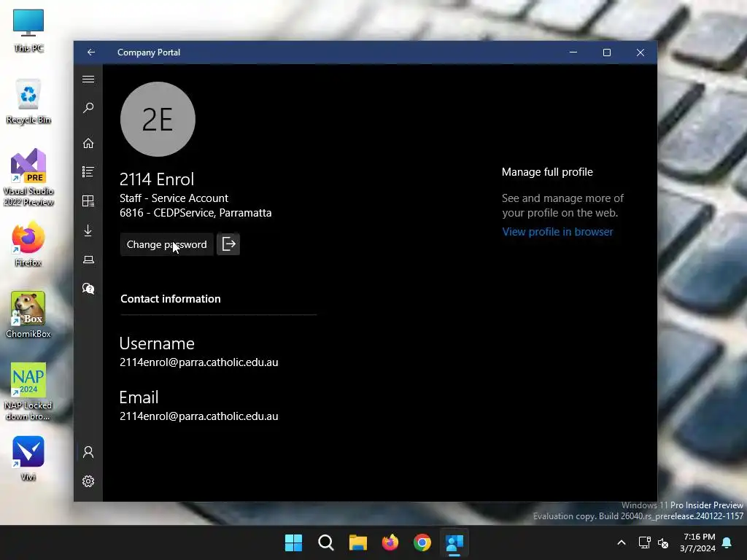
Task: Click email value under Email heading
Action: point(199,416)
